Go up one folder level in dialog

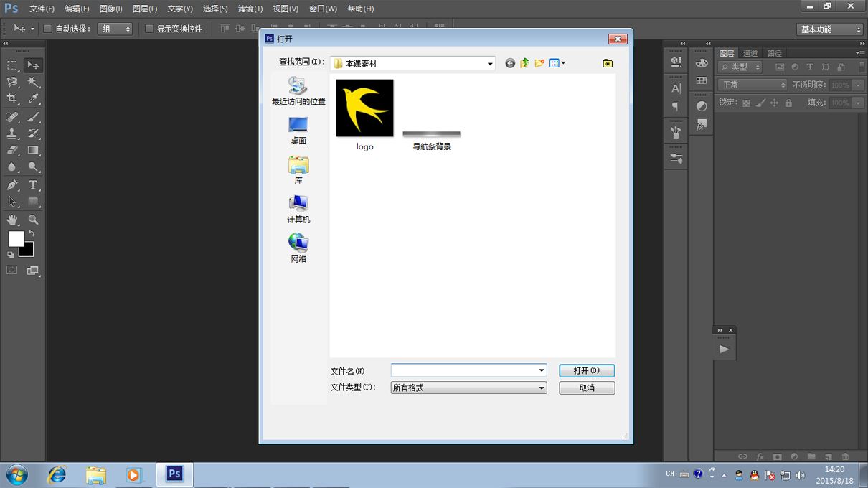click(x=524, y=63)
